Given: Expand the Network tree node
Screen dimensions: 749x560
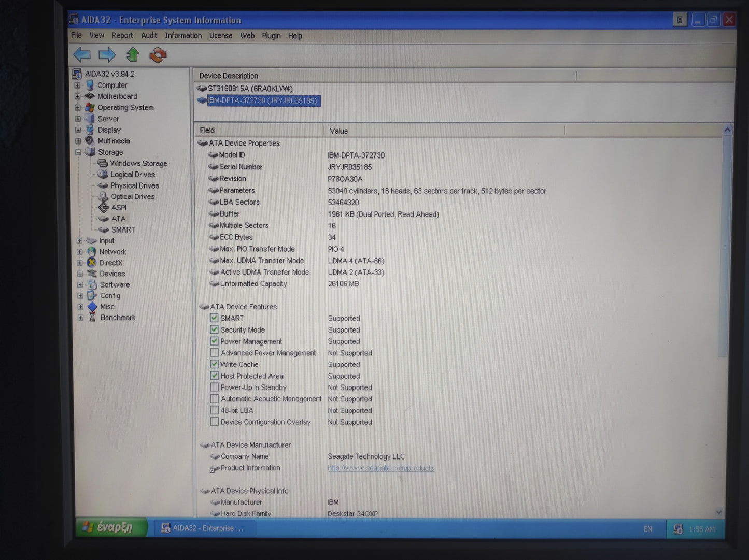Looking at the screenshot, I should [80, 252].
